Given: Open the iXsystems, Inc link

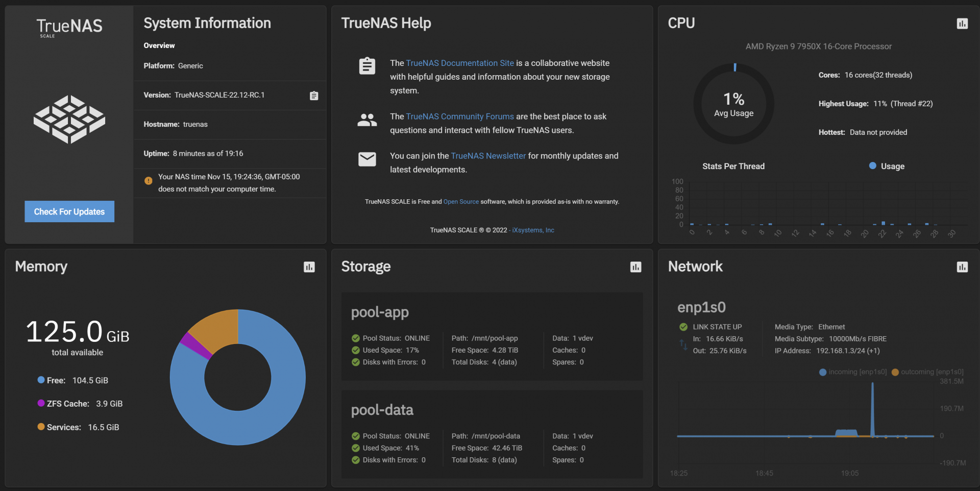Looking at the screenshot, I should pos(533,230).
